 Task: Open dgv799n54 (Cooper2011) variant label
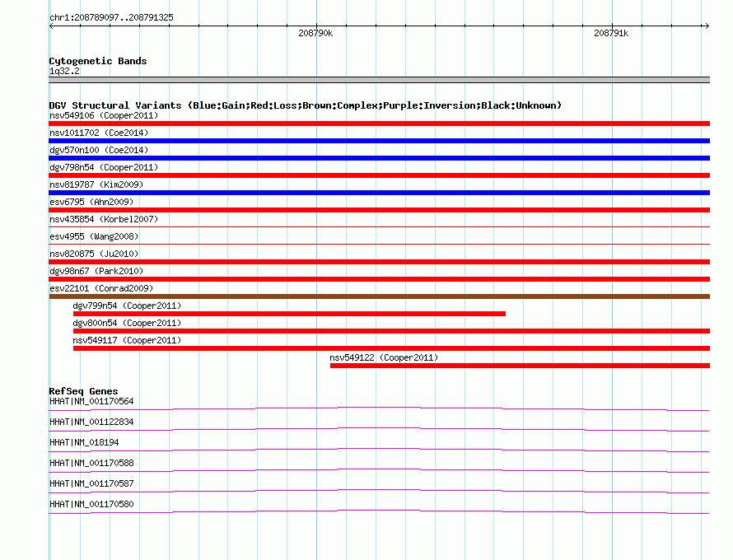coord(127,306)
